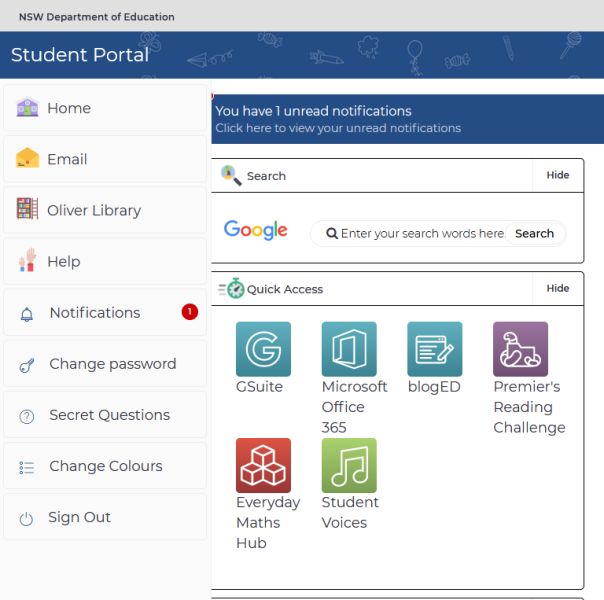Open Secret Questions menu item

point(105,415)
